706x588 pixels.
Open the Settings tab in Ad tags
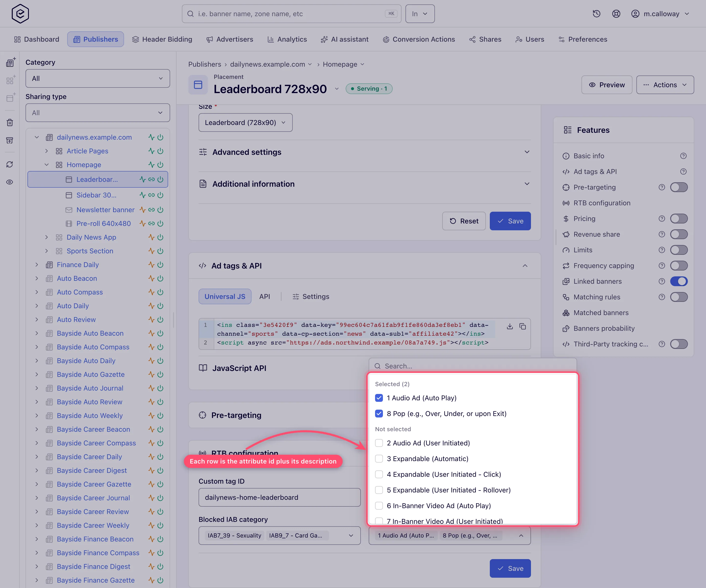311,296
